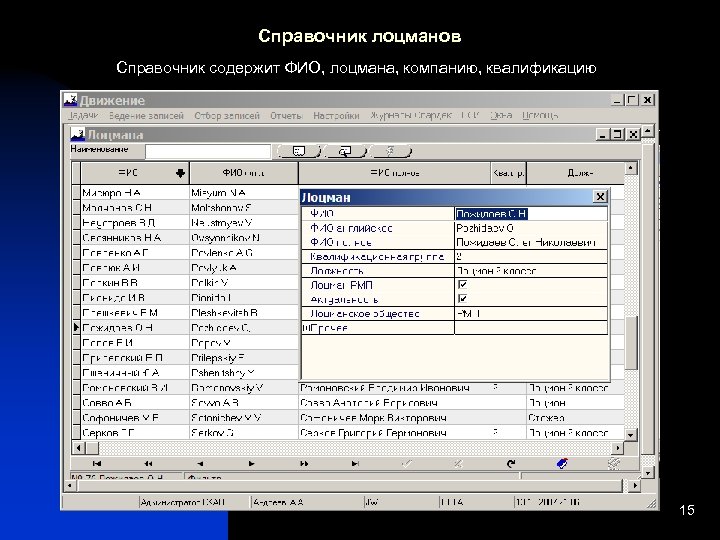The height and width of the screenshot is (540, 720).
Task: Move to the previous record arrow
Action: click(x=200, y=464)
